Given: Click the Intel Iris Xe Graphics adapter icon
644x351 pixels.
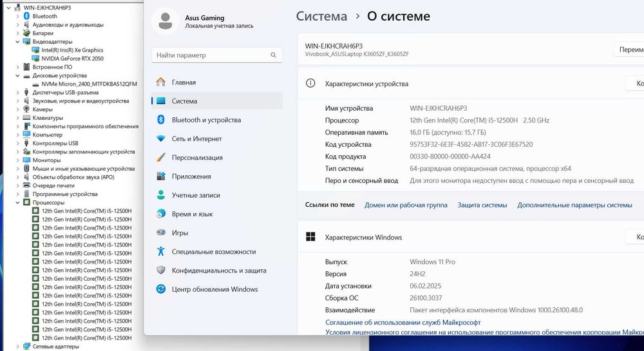Looking at the screenshot, I should [35, 50].
